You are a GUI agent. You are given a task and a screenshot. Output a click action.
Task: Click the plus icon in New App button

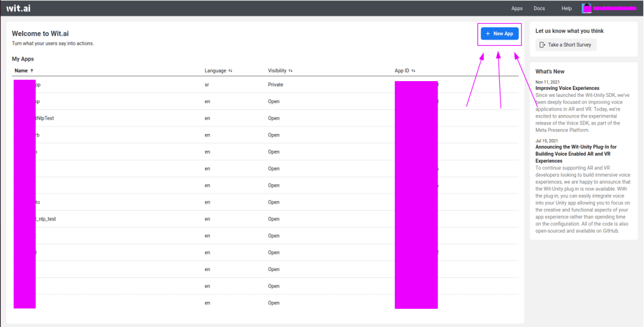[488, 34]
